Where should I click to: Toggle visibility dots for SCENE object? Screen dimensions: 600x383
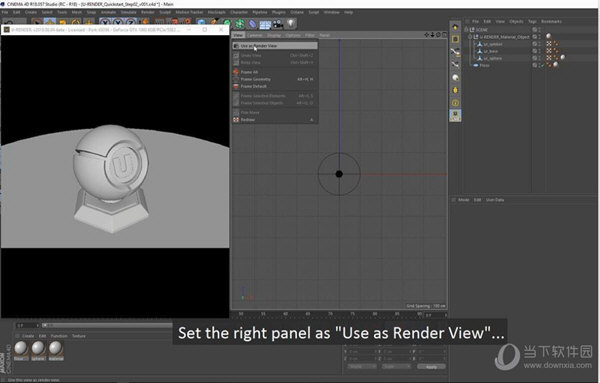click(x=540, y=29)
